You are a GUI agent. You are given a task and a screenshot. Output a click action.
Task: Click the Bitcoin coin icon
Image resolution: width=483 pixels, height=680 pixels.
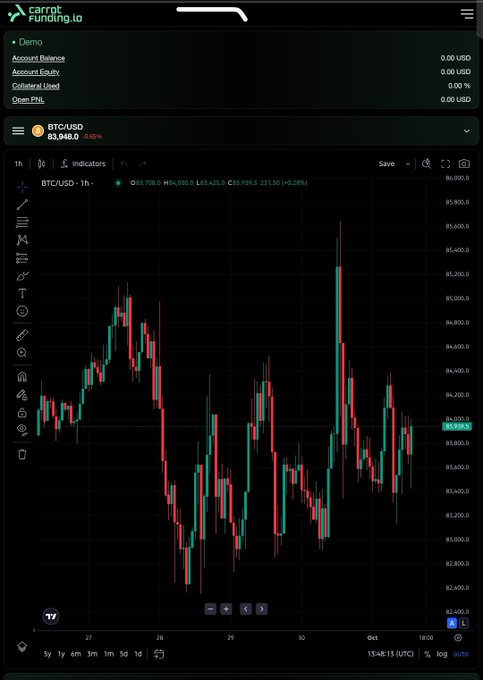(38, 131)
